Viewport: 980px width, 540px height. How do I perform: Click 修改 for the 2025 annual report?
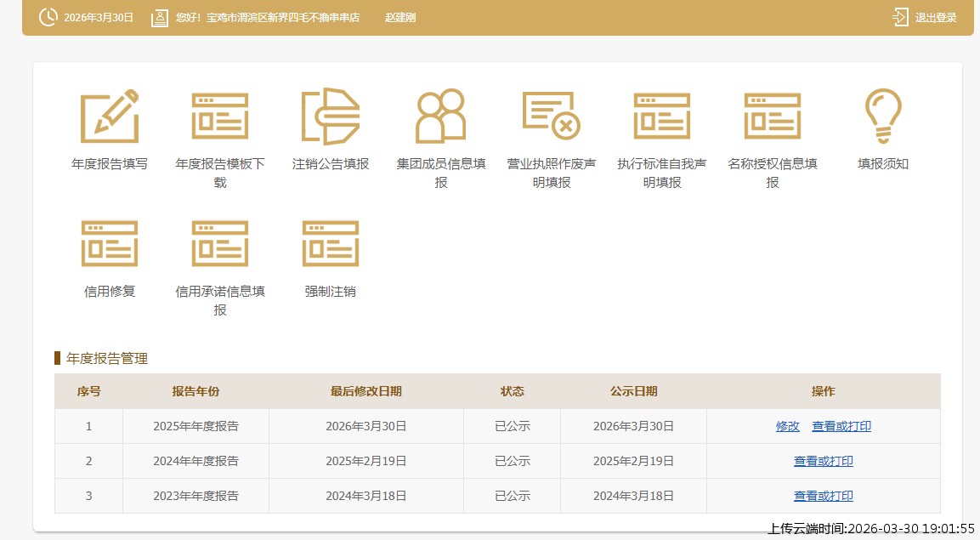(x=788, y=427)
